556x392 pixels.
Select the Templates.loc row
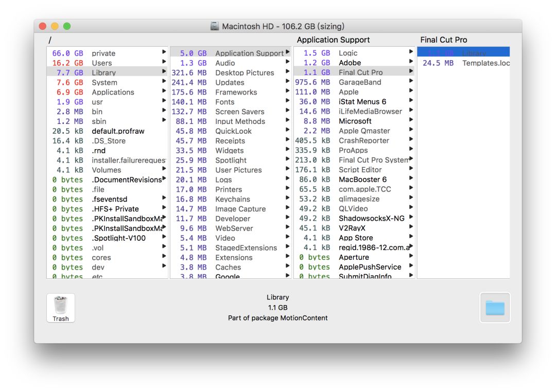463,63
